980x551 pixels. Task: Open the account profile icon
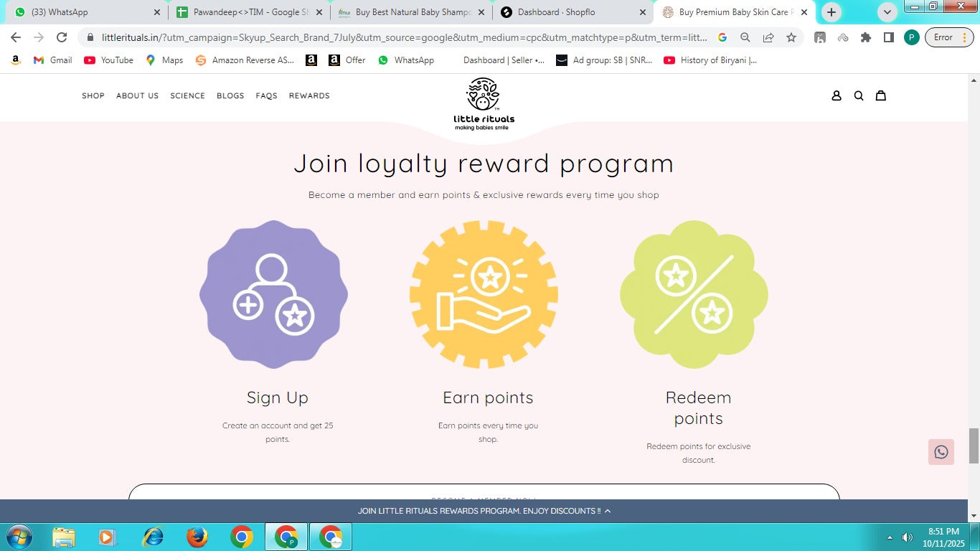coord(837,95)
